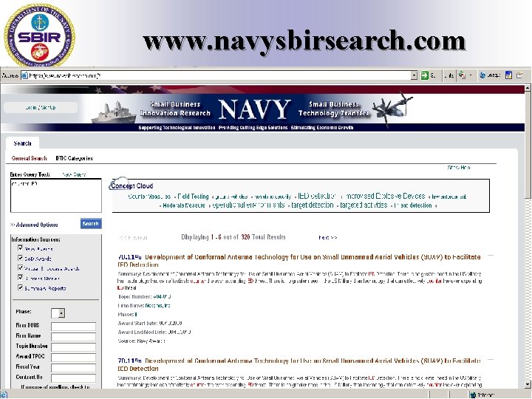Screen dimensions: 532x399
Task: Click the Topic Number input field
Action: click(x=73, y=347)
